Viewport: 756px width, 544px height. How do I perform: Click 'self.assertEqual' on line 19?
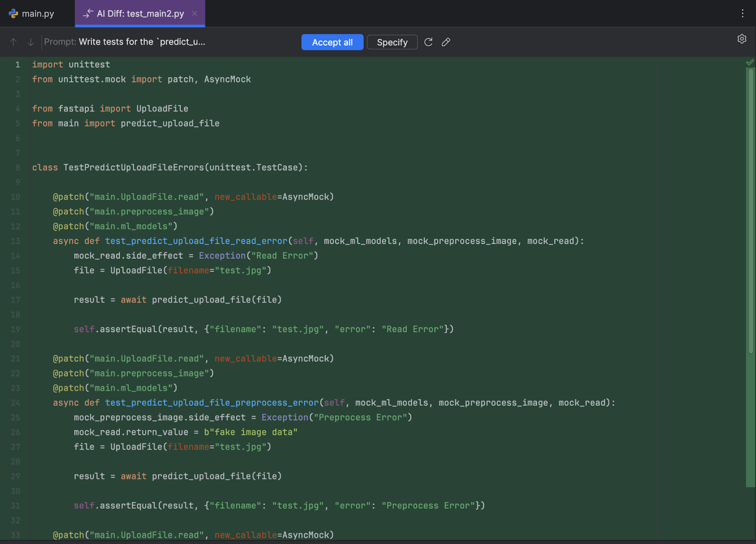[x=115, y=329]
